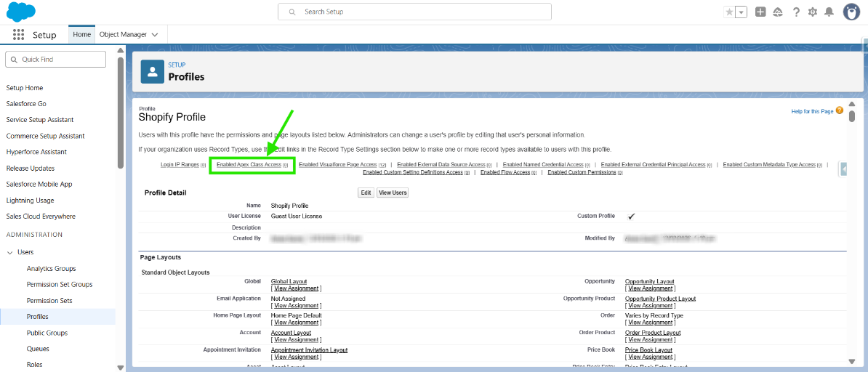The height and width of the screenshot is (372, 868).
Task: Open Salesforce Go in sidebar
Action: click(x=26, y=103)
